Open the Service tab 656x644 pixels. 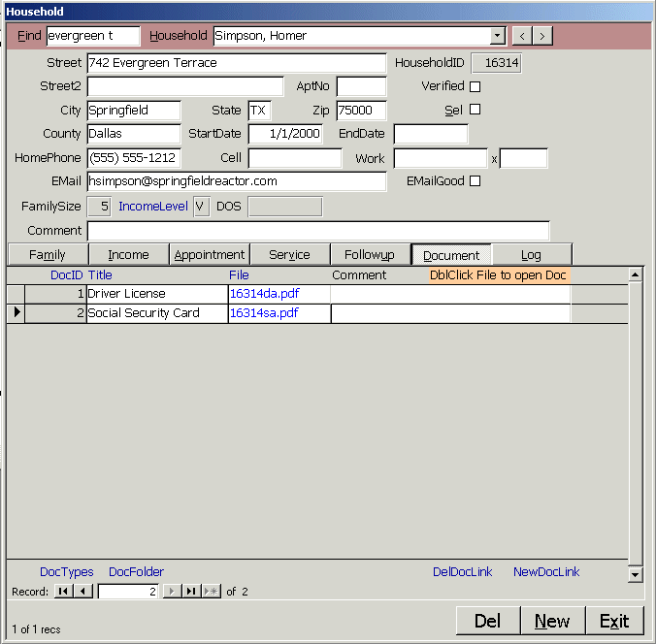click(289, 255)
